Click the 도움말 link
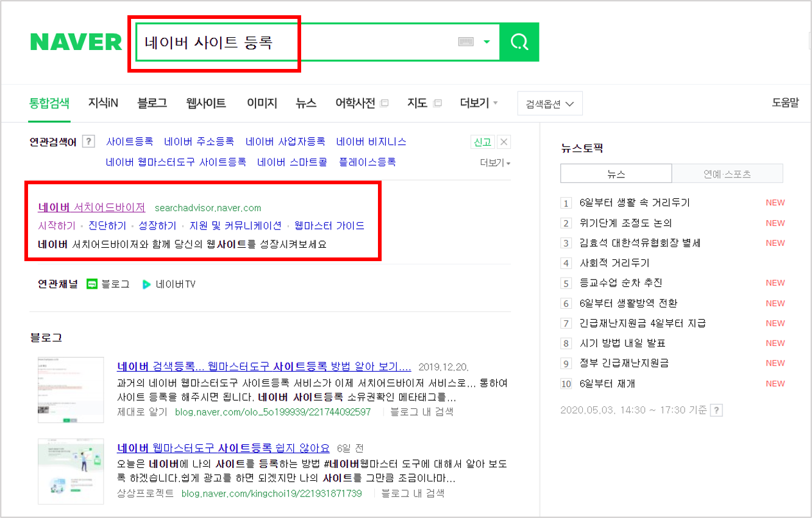This screenshot has height=518, width=812. click(x=785, y=103)
